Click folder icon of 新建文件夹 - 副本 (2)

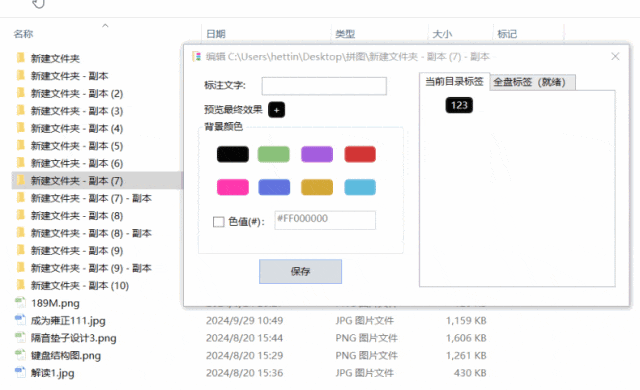(20, 93)
